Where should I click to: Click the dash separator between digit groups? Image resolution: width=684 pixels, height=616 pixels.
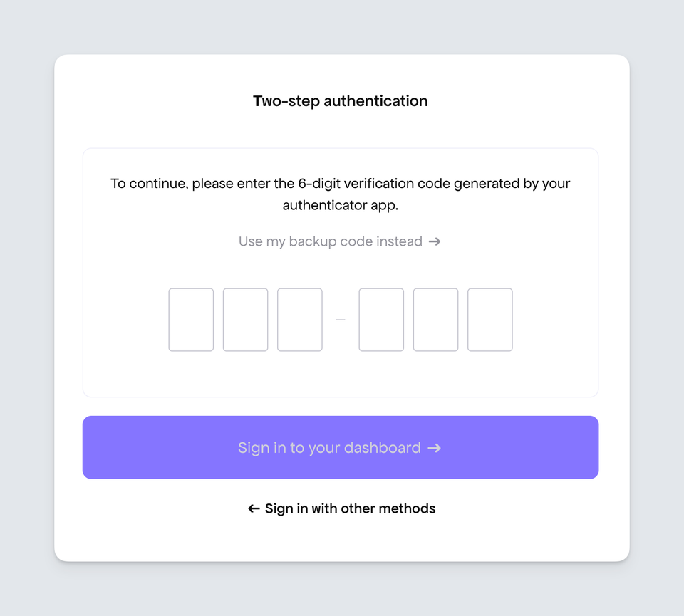(x=341, y=320)
